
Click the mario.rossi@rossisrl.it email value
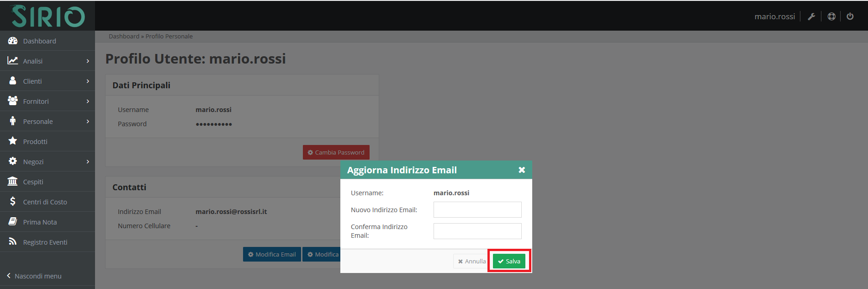point(231,211)
